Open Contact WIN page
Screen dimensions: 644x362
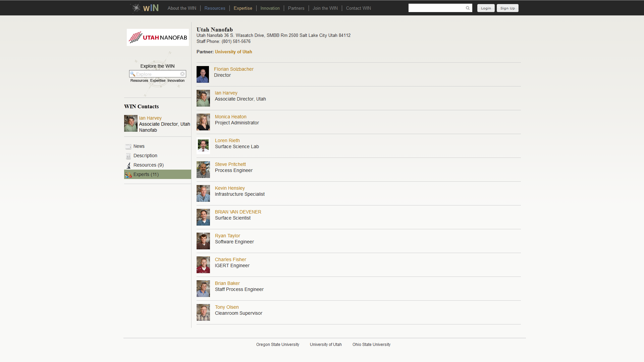tap(358, 8)
